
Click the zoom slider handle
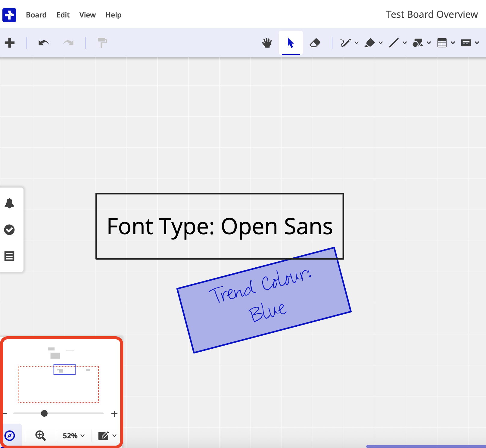click(44, 413)
